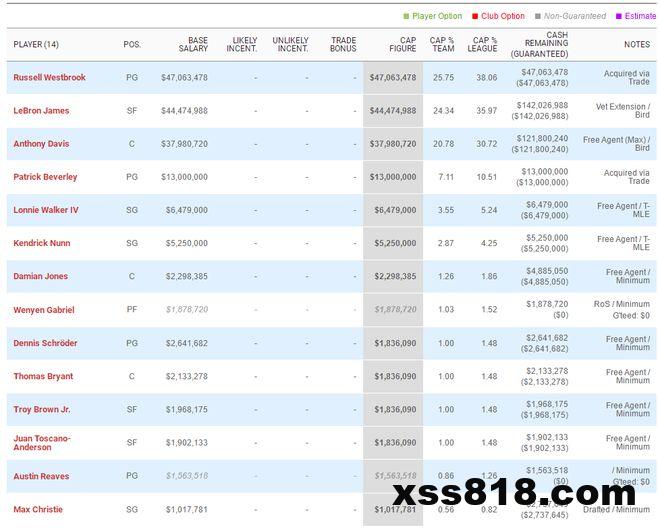Click the green Player Option legend swatch
Viewport: 660px width, 530px height.
click(x=406, y=16)
